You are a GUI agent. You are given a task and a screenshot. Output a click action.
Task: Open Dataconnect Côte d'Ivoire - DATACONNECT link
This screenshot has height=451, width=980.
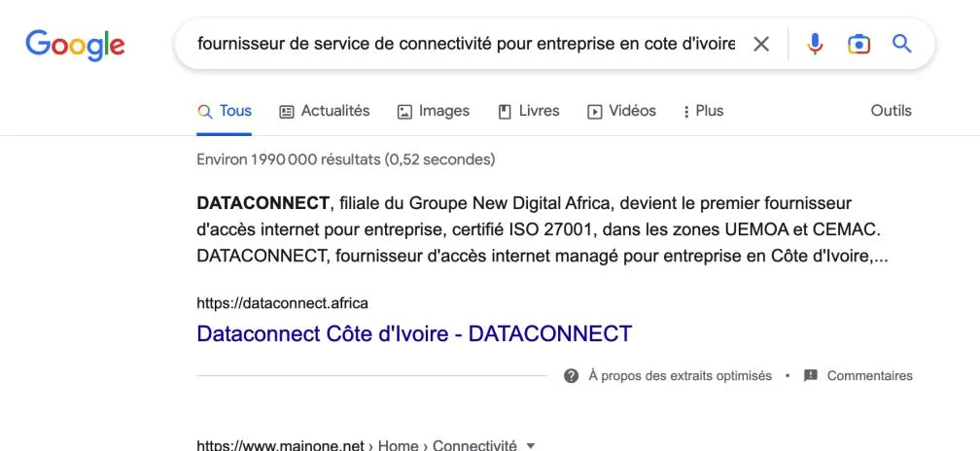pos(414,333)
